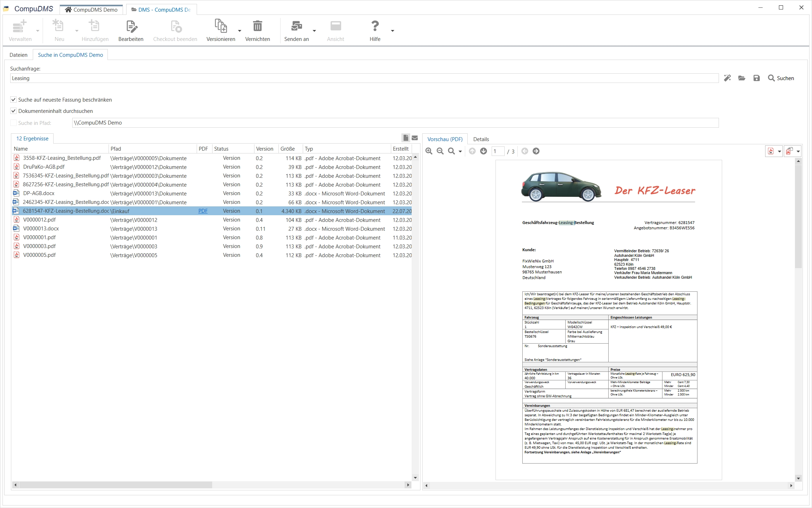Open the Details tab
The height and width of the screenshot is (508, 812).
click(481, 139)
